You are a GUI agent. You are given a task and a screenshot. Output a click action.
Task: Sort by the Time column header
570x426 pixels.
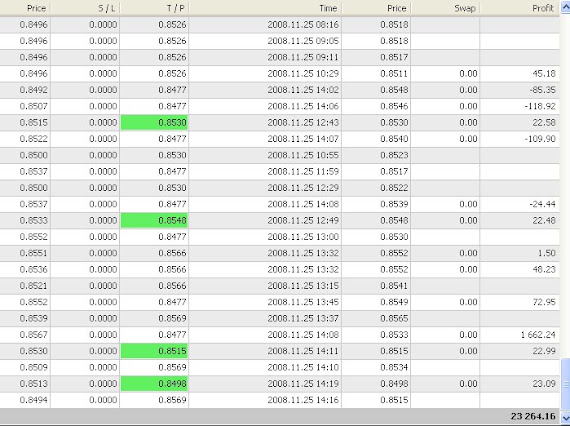tap(265, 8)
